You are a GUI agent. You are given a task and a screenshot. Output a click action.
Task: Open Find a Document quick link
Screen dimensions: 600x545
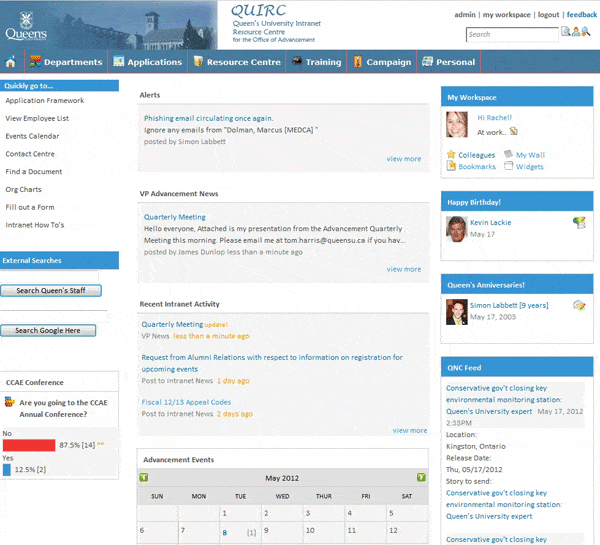pyautogui.click(x=34, y=171)
